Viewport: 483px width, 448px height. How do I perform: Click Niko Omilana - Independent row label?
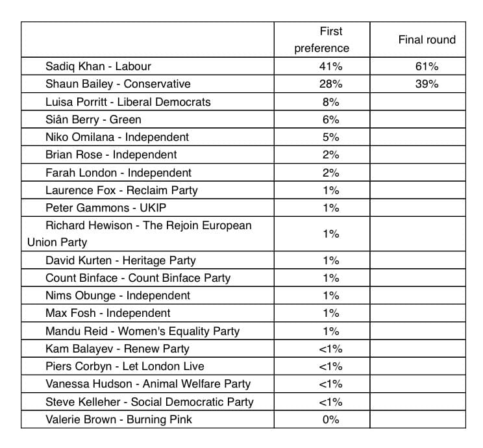pos(147,137)
